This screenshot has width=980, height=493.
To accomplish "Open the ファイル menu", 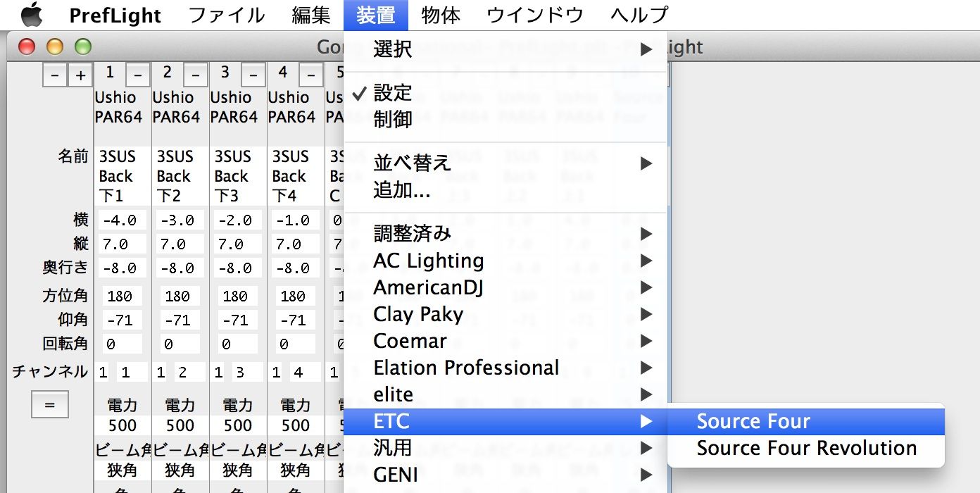I will 227,15.
